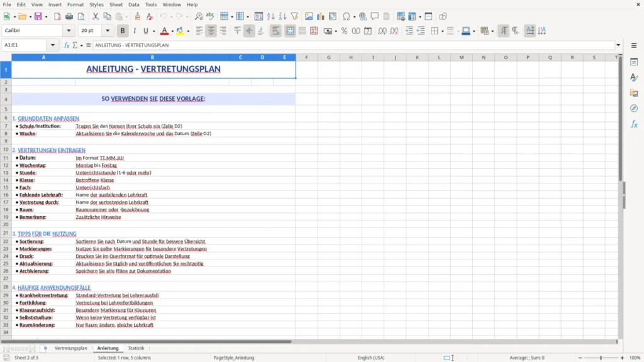
Task: Click the vertical scrollbar
Action: point(620,119)
